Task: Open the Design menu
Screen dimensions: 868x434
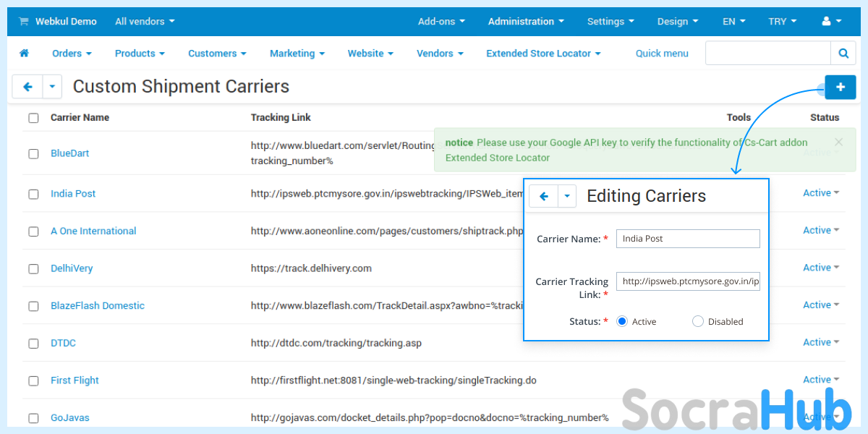Action: click(678, 22)
